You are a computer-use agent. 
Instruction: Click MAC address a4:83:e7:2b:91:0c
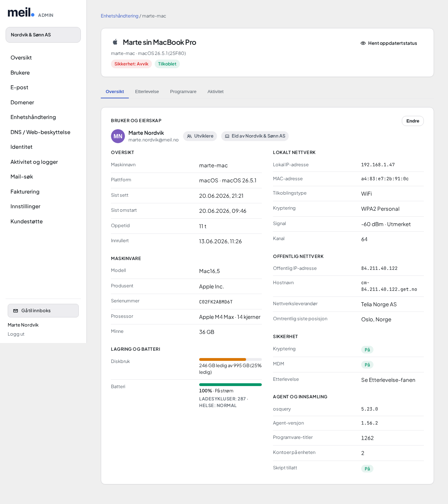(385, 179)
